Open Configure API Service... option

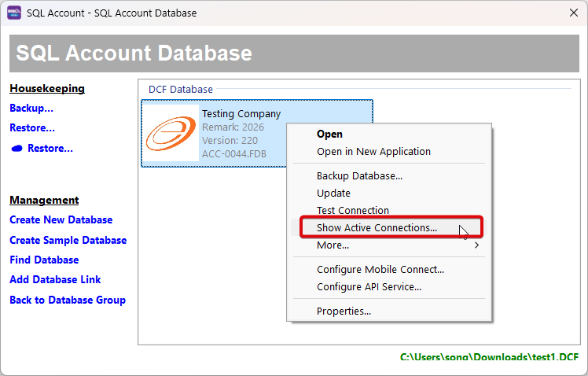point(369,287)
